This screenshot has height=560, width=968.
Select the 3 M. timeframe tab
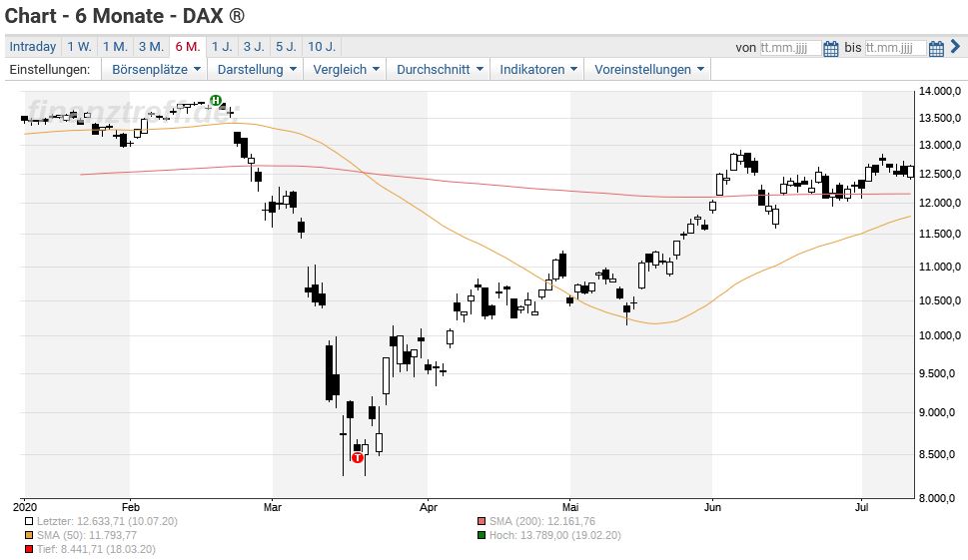151,47
